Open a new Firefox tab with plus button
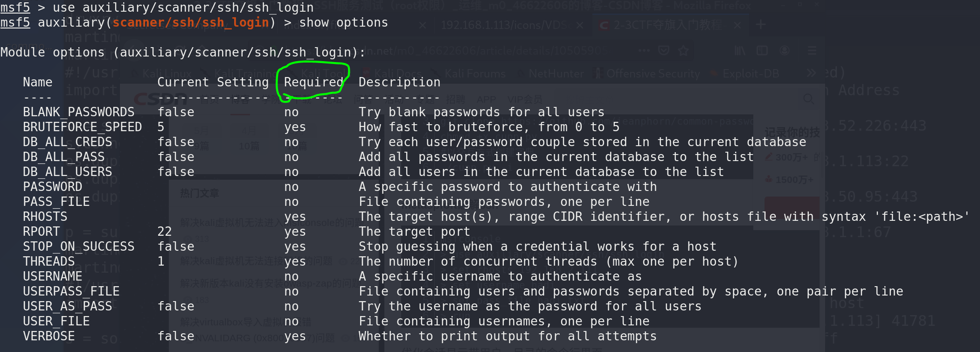The image size is (980, 352). 761,25
